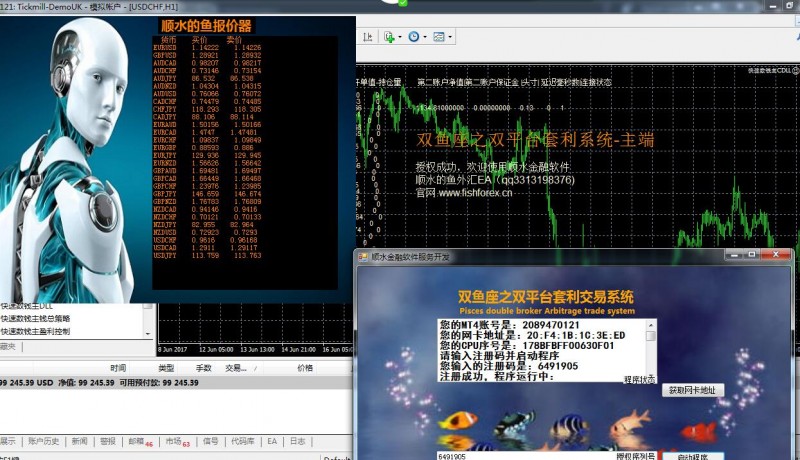Open the 市场 terminal tab
Image resolution: width=800 pixels, height=460 pixels.
[177, 441]
